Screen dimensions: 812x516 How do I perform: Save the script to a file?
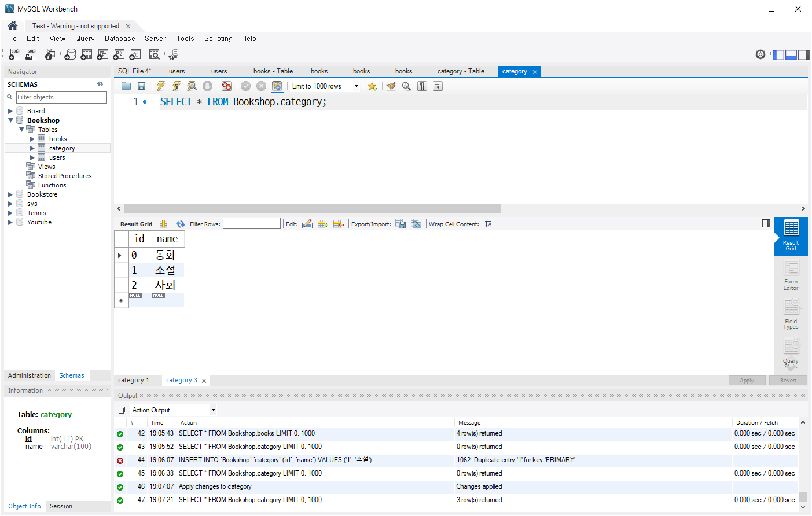141,86
